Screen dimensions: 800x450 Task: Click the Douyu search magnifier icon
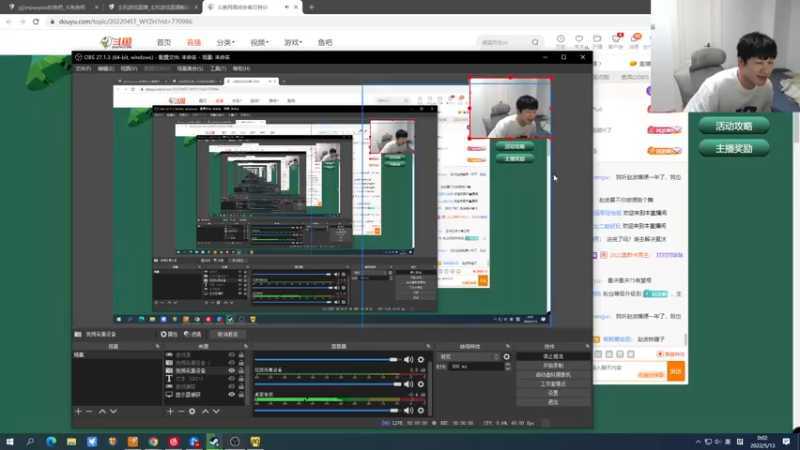(x=535, y=42)
